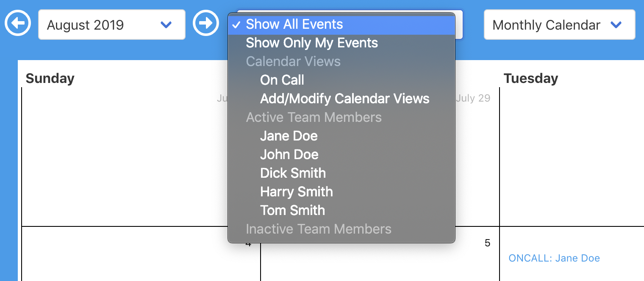Click the Tuesday column header
Viewport: 644px width, 281px height.
[530, 78]
